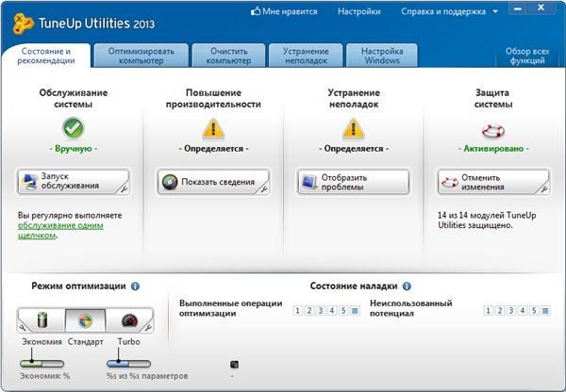Image resolution: width=566 pixels, height=392 pixels.
Task: Open the Обзор всех функций tab
Action: coord(527,56)
